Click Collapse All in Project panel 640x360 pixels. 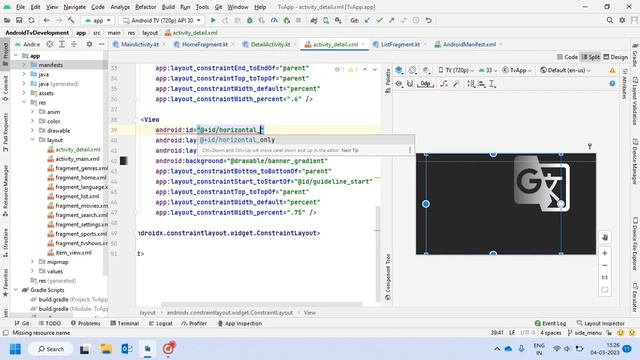[74, 44]
